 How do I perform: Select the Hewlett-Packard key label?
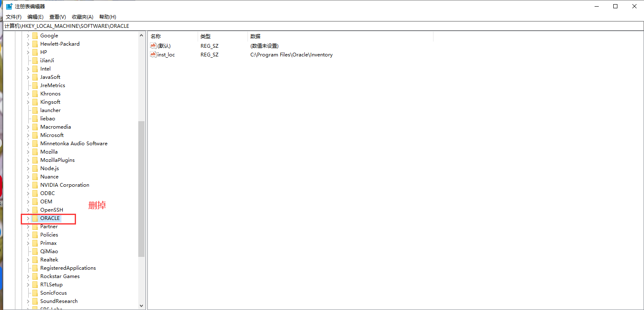point(60,44)
